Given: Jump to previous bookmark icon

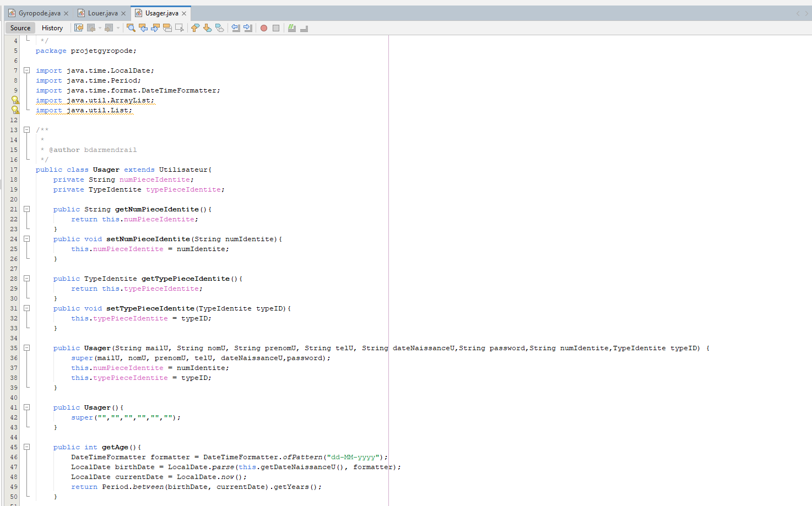Looking at the screenshot, I should click(x=195, y=28).
